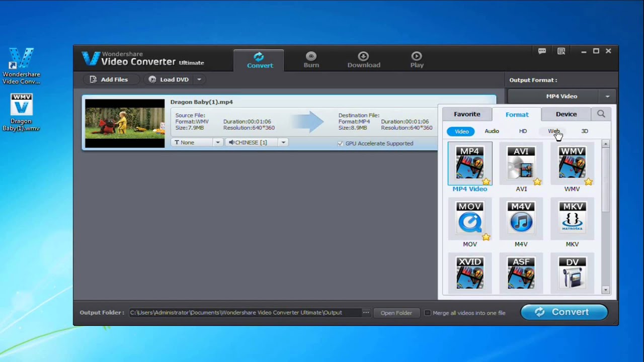The image size is (644, 362).
Task: Switch to the Convert tab
Action: tap(260, 60)
